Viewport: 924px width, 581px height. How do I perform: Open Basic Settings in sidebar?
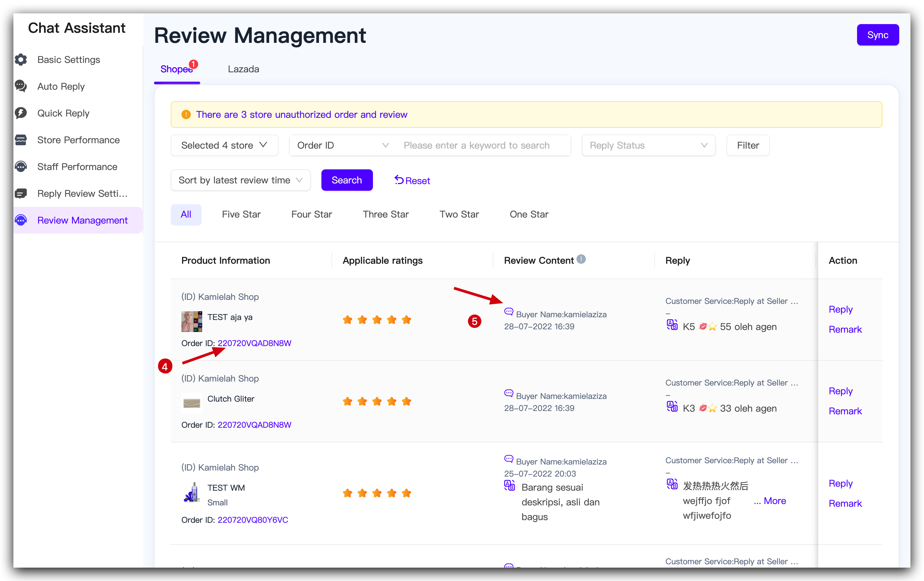pos(78,60)
